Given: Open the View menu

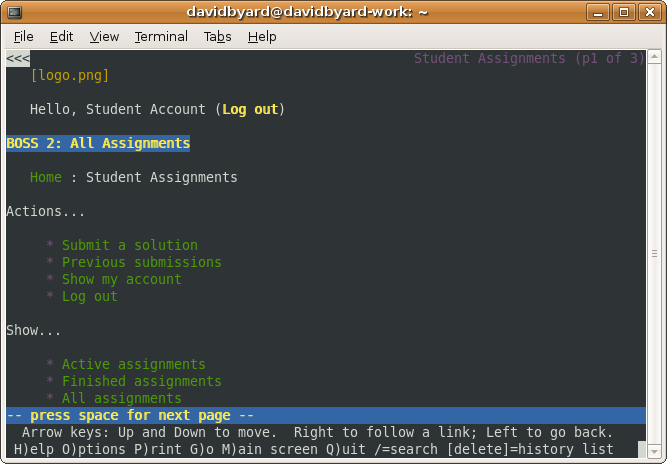Looking at the screenshot, I should (x=104, y=36).
